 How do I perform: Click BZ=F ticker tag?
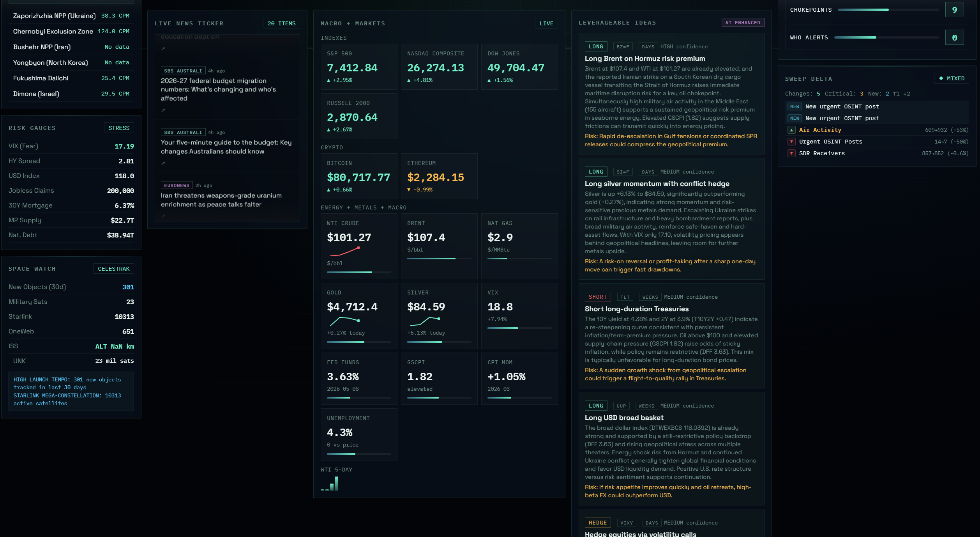point(623,47)
